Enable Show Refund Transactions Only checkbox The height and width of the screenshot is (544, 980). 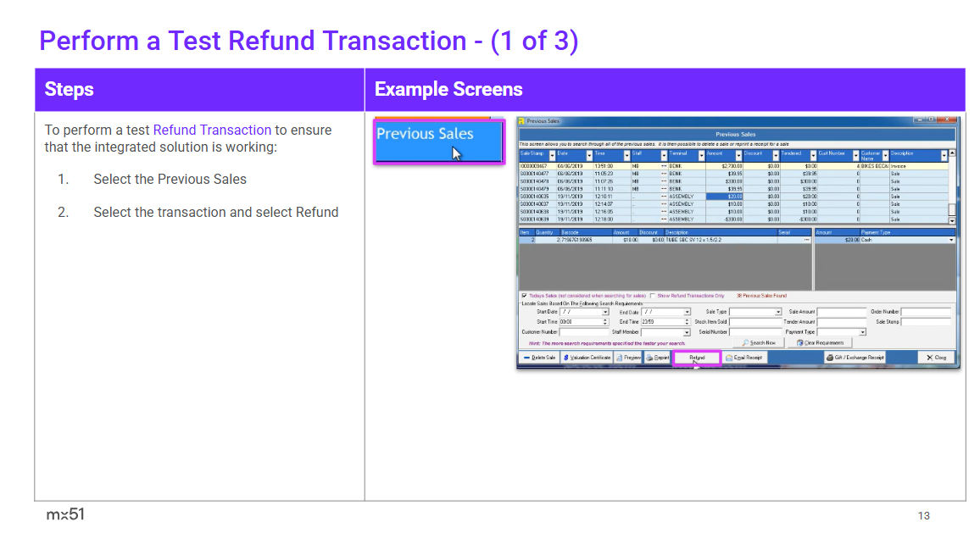[x=652, y=296]
